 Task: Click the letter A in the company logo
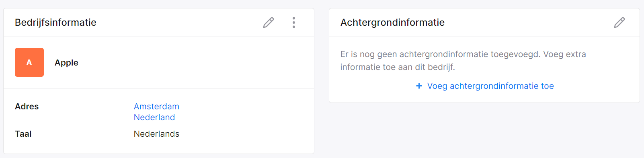29,62
